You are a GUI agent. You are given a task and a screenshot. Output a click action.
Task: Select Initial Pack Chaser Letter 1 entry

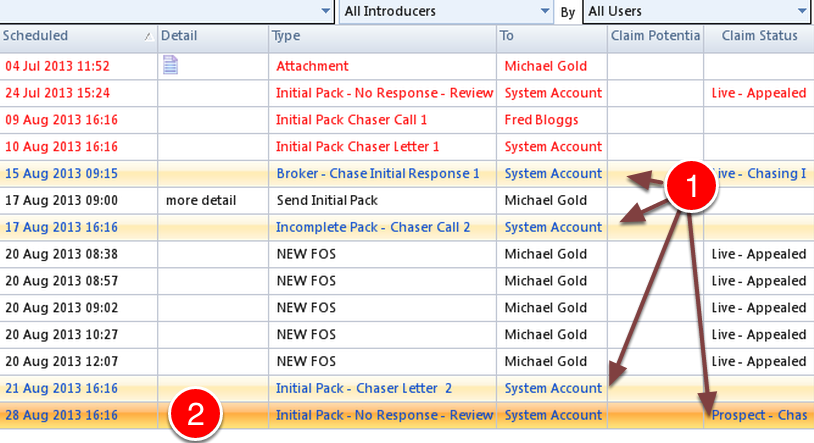tap(357, 147)
